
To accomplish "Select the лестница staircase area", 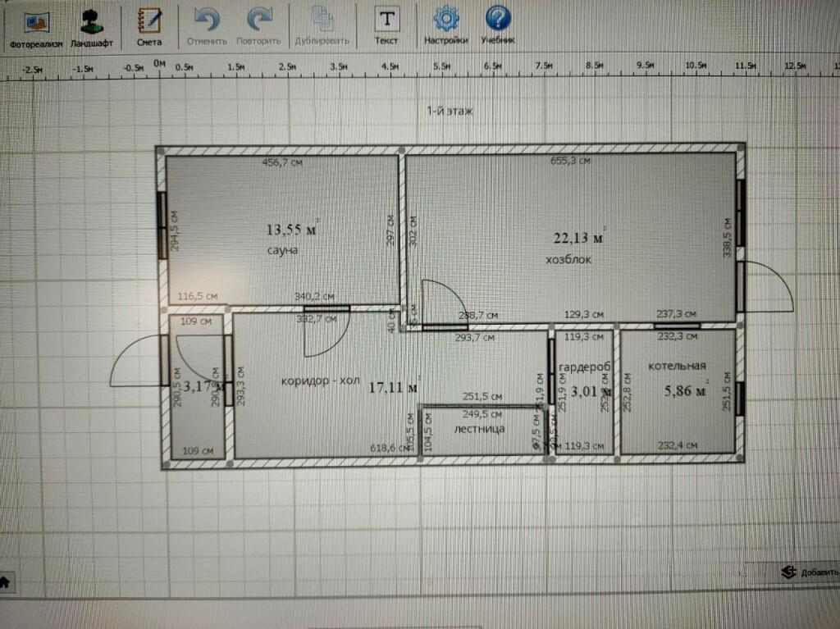I will pyautogui.click(x=479, y=430).
